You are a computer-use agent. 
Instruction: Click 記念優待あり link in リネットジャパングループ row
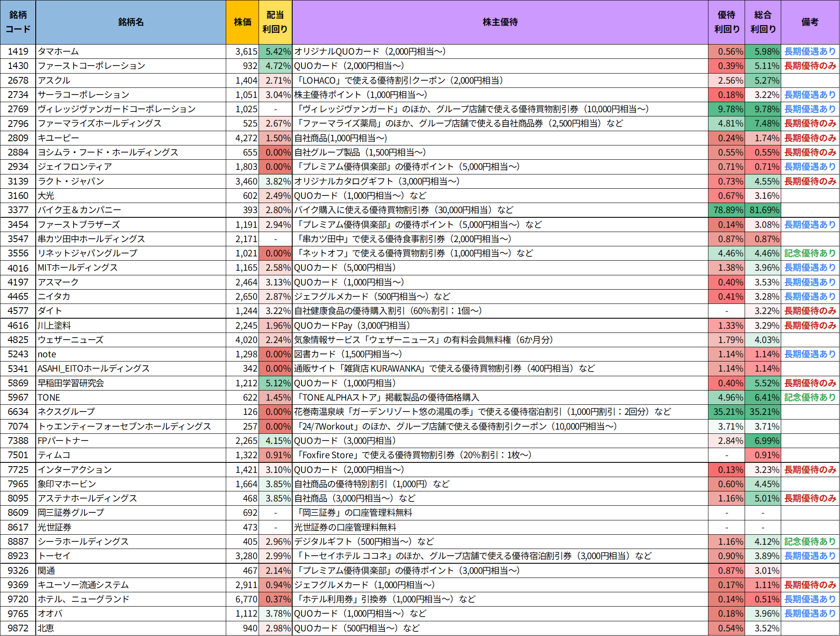pos(810,253)
